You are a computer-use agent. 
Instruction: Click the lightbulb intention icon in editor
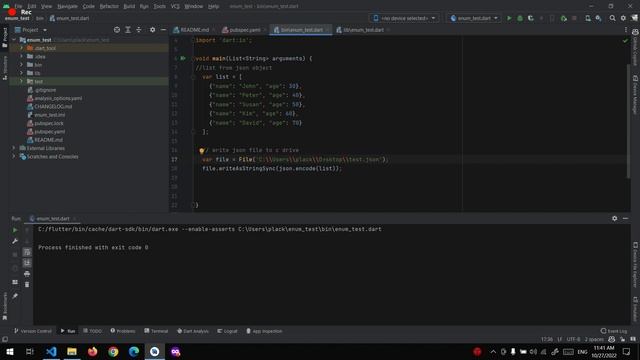tap(201, 151)
